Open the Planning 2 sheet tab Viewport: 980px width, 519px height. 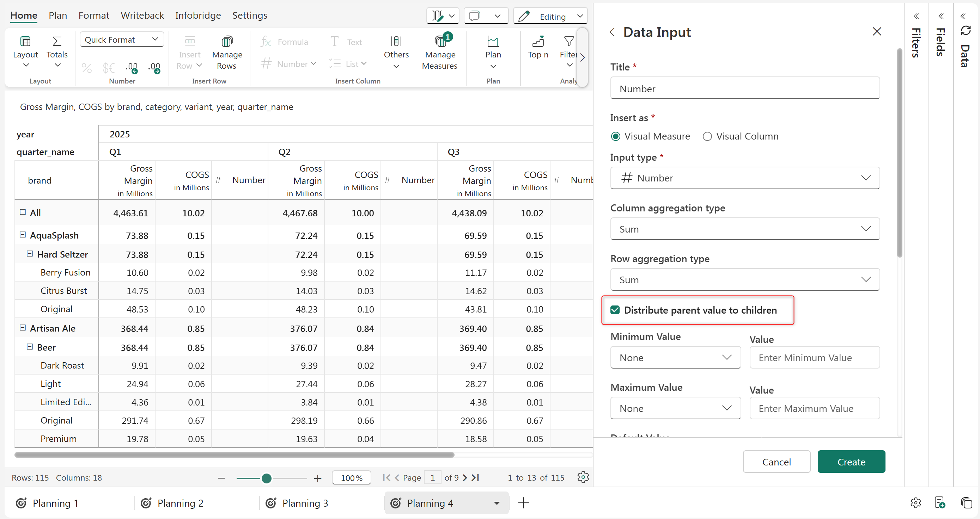tap(180, 503)
